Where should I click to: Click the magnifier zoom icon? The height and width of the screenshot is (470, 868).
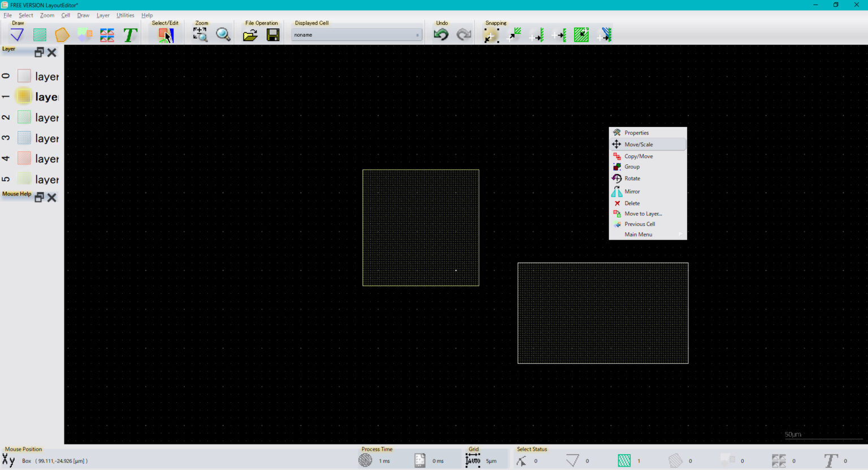click(223, 35)
